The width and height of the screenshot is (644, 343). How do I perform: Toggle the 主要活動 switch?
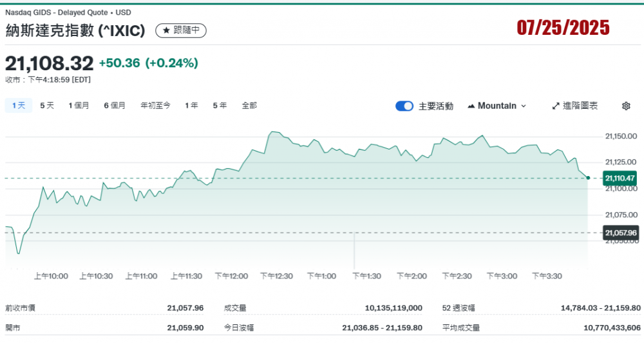tap(404, 106)
